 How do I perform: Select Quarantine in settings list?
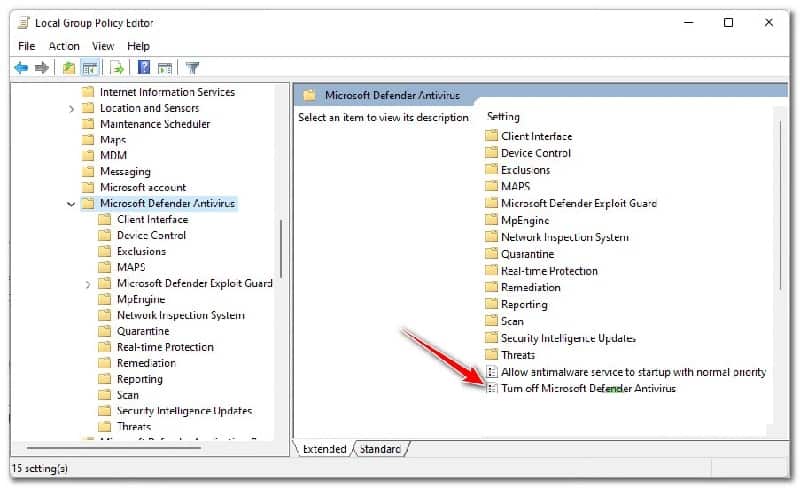point(528,254)
